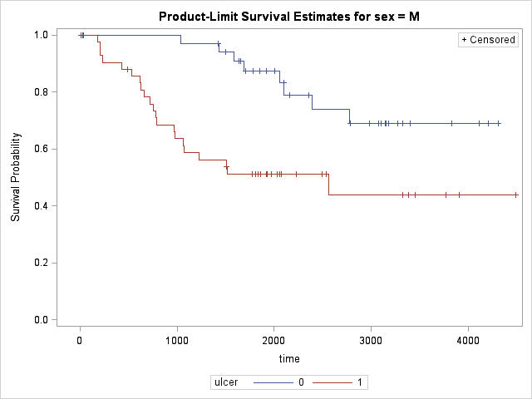
Task: Click the '0' label in the ulcer legend
Action: (x=300, y=382)
